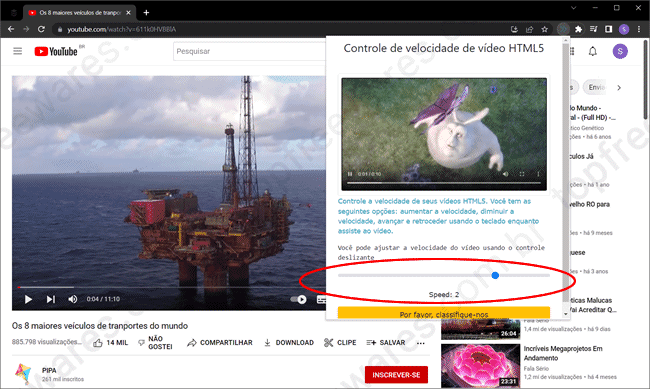Open the YouTube hamburger guide menu
The width and height of the screenshot is (650, 389).
coord(17,51)
